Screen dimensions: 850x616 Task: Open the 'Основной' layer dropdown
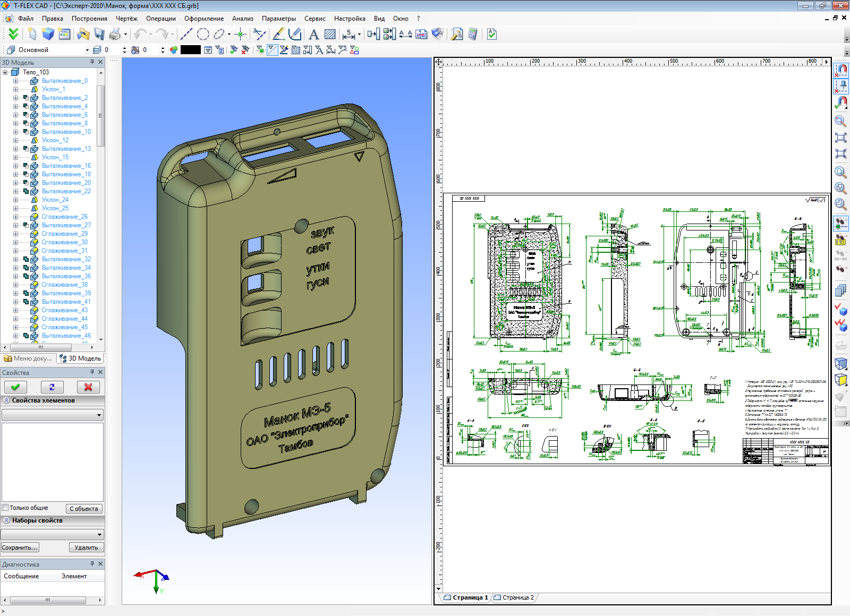tap(87, 50)
